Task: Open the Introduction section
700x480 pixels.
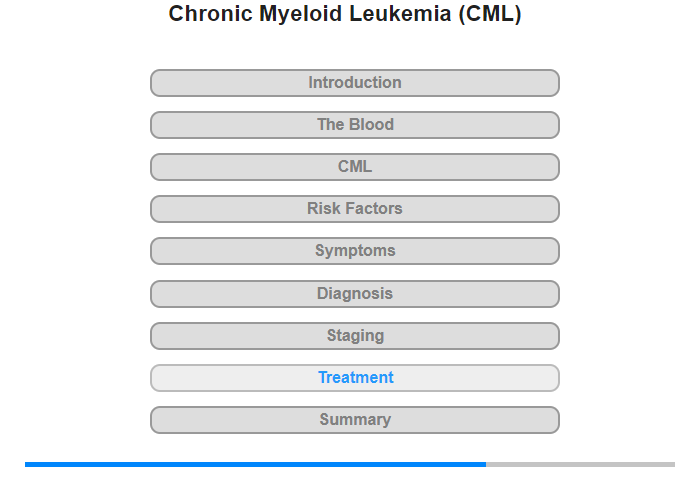Action: pyautogui.click(x=355, y=83)
